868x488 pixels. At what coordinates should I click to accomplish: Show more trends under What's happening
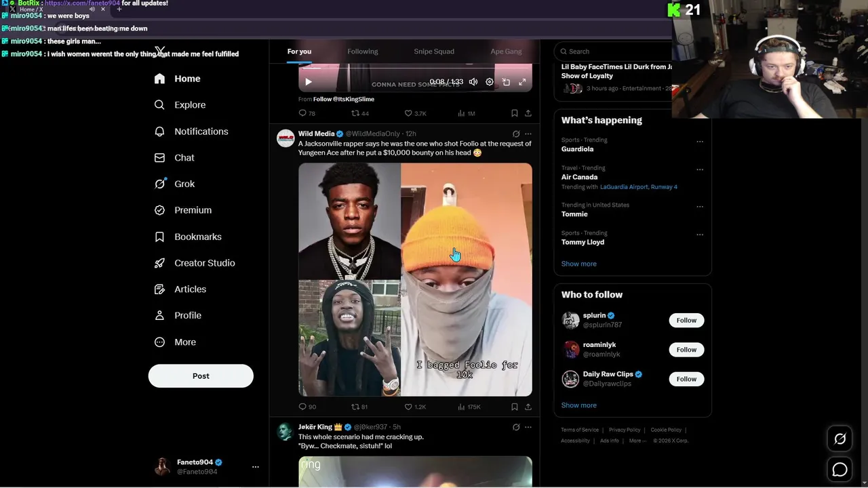[x=578, y=264]
